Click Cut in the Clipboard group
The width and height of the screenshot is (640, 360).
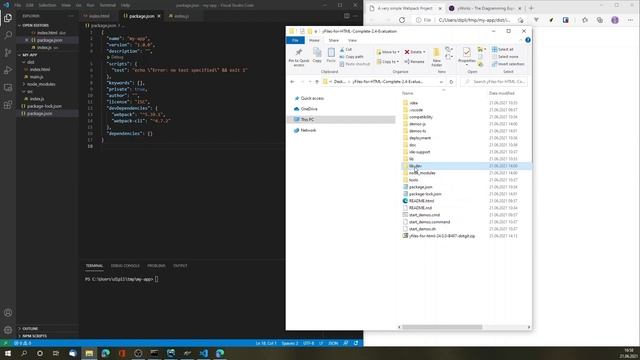point(346,49)
